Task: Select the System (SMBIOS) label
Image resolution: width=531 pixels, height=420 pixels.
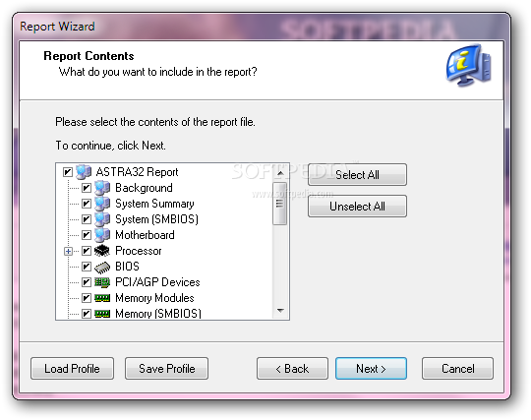Action: pyautogui.click(x=156, y=219)
